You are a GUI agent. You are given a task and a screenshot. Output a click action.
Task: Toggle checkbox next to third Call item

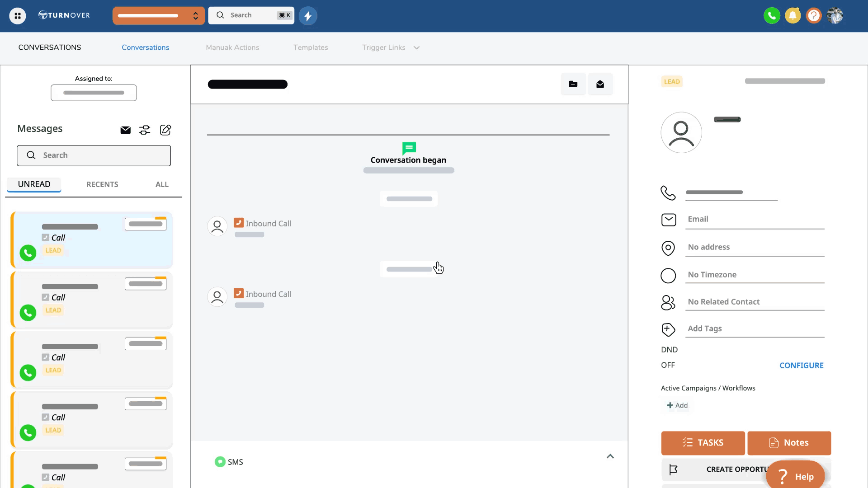[x=46, y=357]
